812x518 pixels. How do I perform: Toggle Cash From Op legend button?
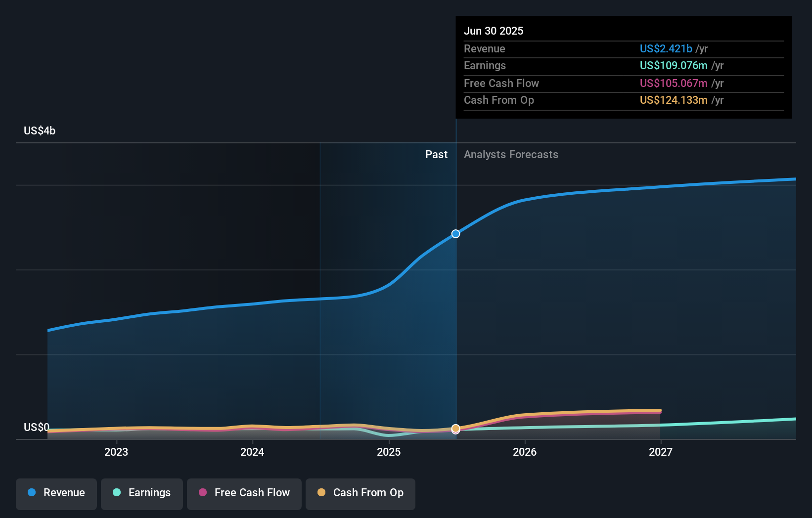361,493
